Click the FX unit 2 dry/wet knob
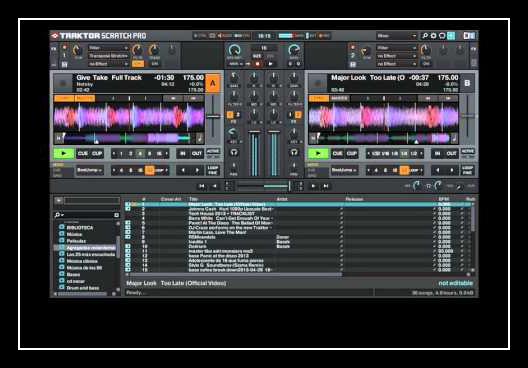The image size is (528, 368). (366, 52)
